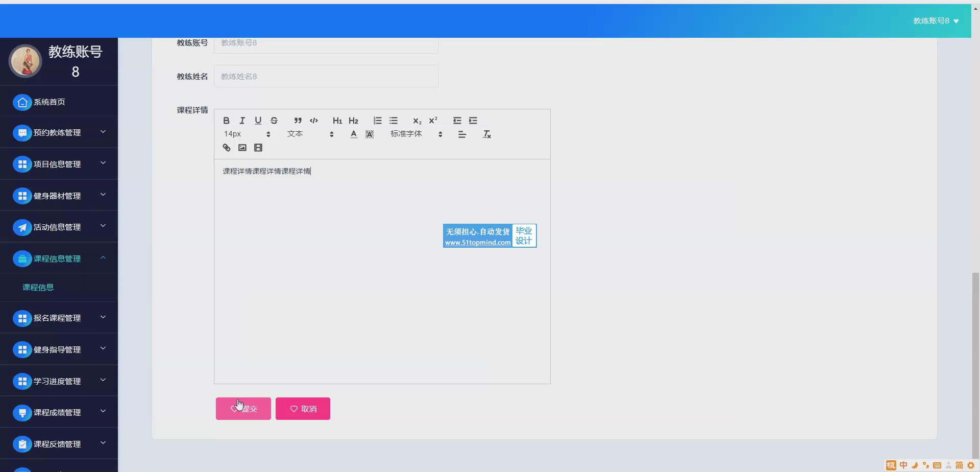
Task: Cancel with the 取消 button
Action: point(303,409)
